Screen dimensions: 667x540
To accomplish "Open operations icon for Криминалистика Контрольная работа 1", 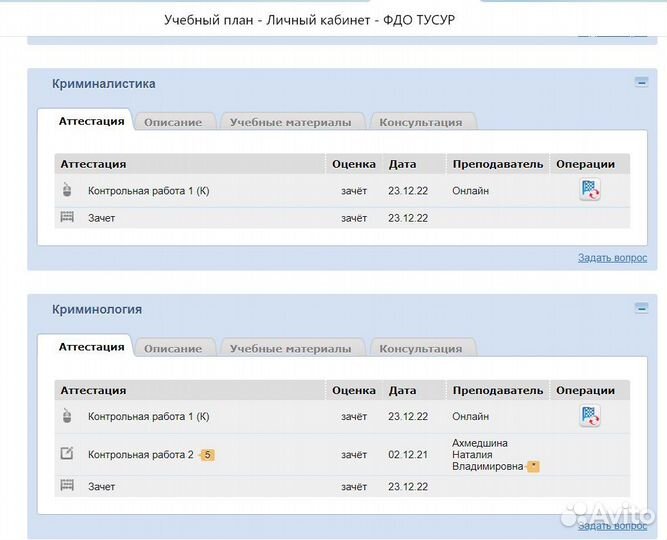I will pyautogui.click(x=589, y=190).
